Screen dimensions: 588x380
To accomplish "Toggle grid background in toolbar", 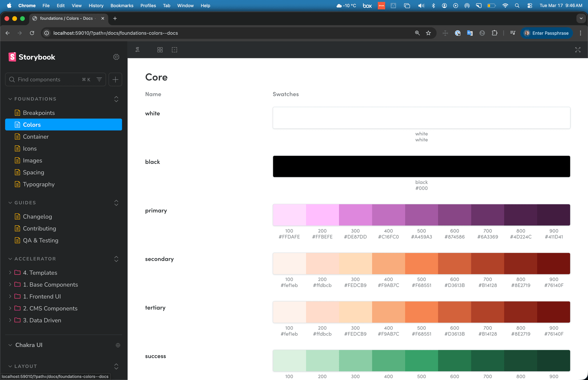I will (x=160, y=50).
